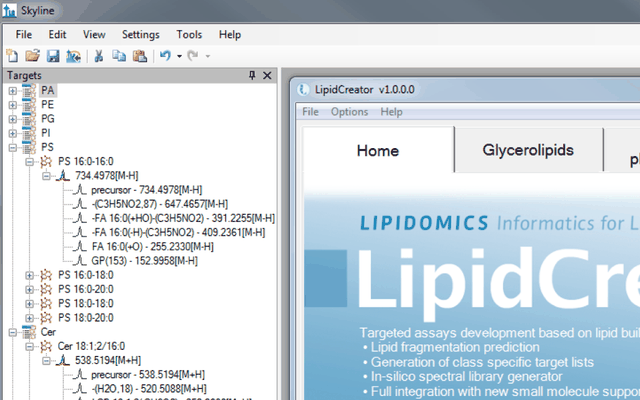The image size is (640, 400).
Task: Select transition precursor - 538.5194[M+H]
Action: tap(148, 375)
